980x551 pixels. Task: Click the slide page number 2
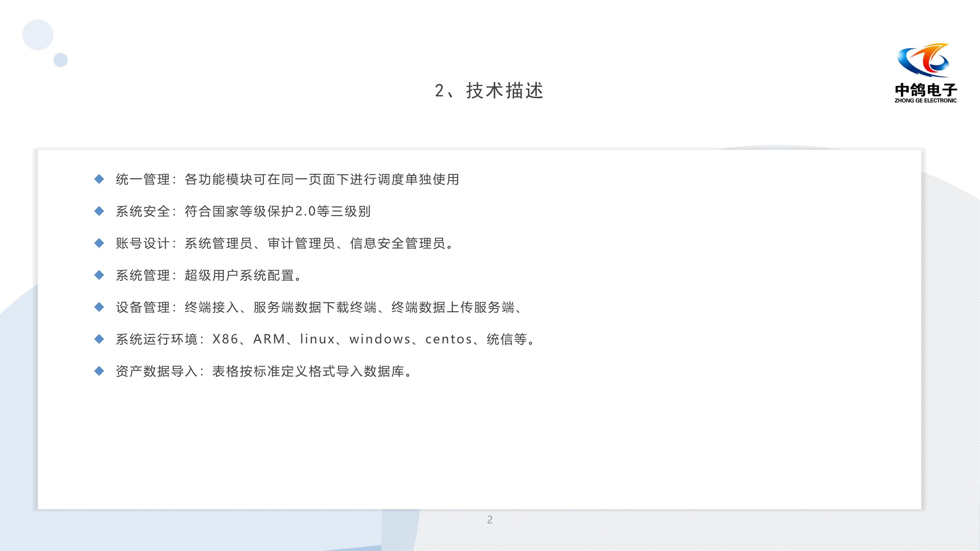(490, 519)
